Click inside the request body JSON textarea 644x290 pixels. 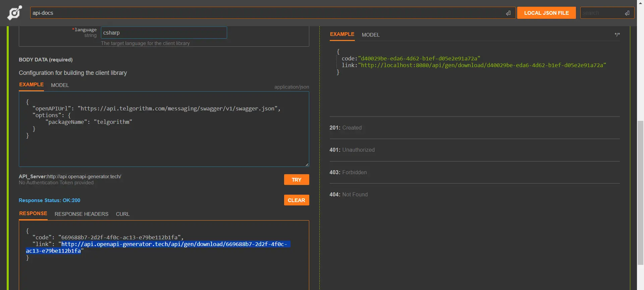coord(164,129)
